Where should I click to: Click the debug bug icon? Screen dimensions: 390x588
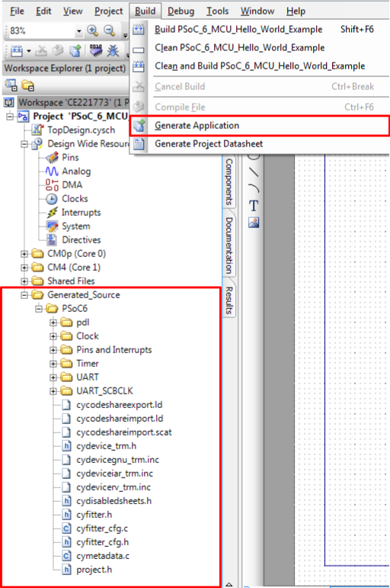tap(113, 50)
